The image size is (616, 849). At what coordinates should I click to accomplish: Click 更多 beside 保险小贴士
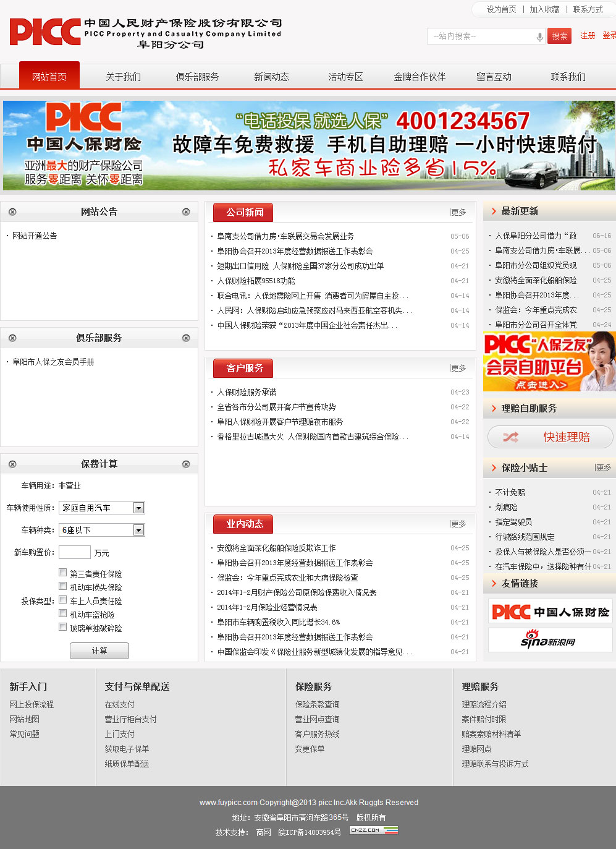[604, 468]
